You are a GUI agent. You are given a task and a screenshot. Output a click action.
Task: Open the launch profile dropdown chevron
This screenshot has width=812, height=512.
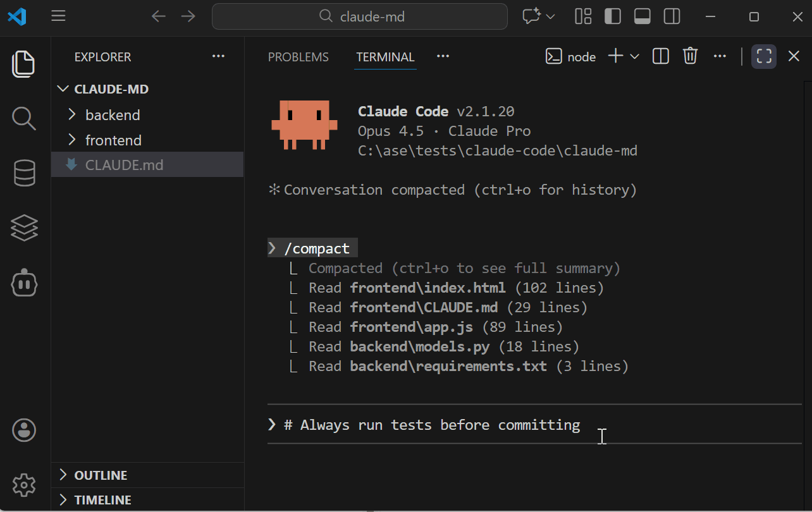pos(634,57)
